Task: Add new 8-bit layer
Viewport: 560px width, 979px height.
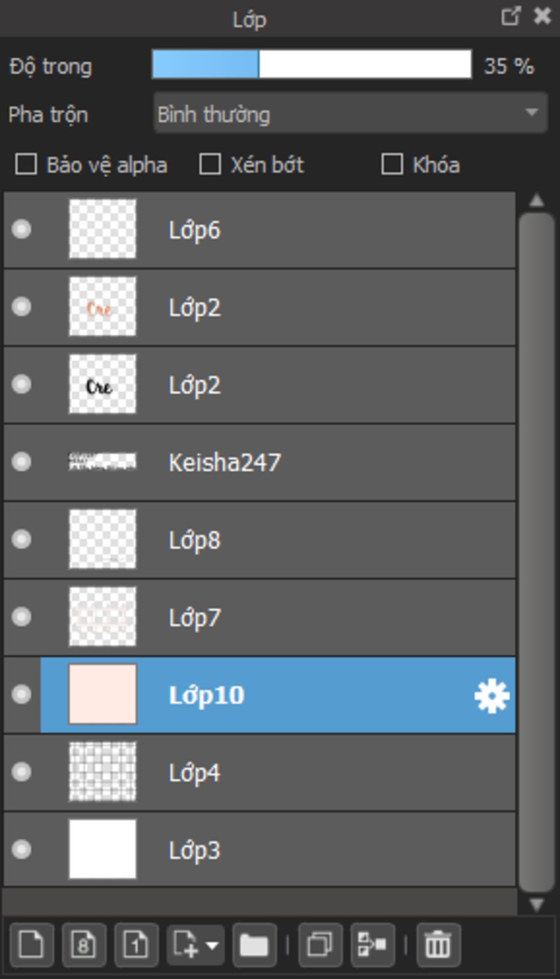Action: (84, 945)
